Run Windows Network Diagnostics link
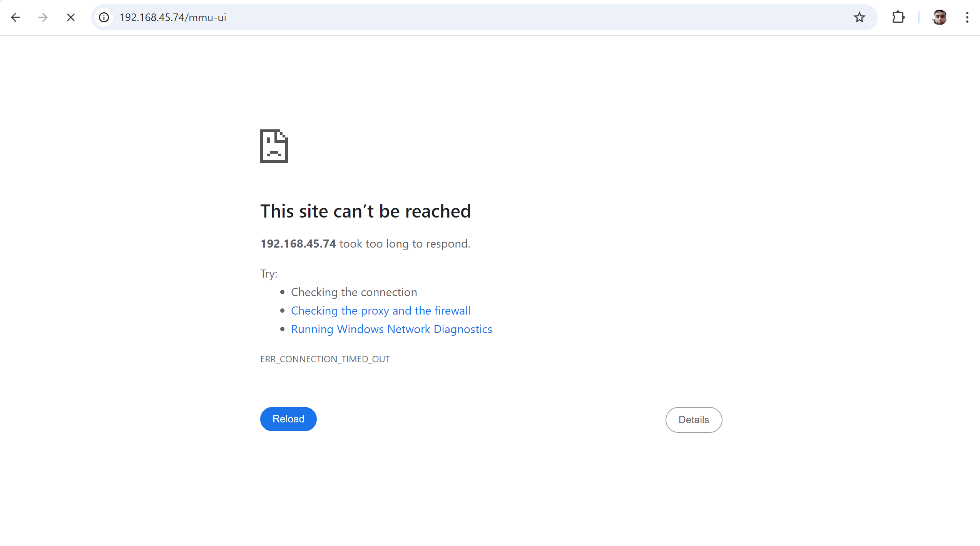This screenshot has width=980, height=546. 391,329
